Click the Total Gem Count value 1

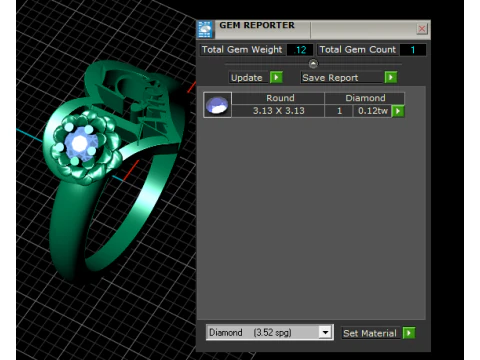point(413,50)
